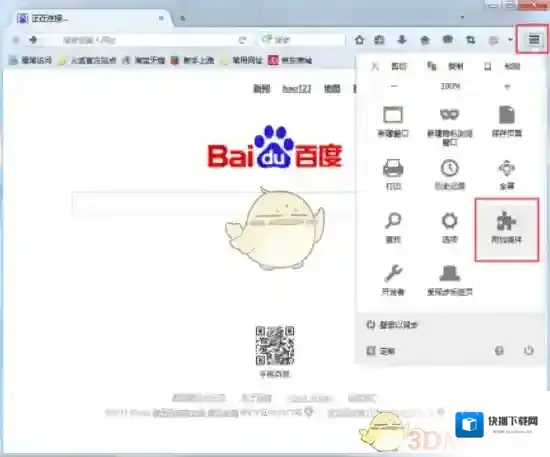Viewport: 550px width, 457px height.
Task: Click the chat bubble toolbar icon
Action: coord(448,40)
